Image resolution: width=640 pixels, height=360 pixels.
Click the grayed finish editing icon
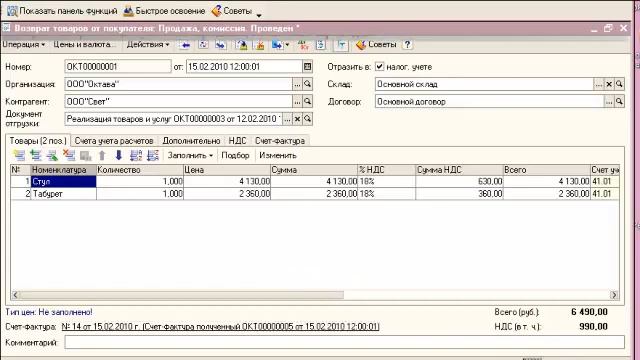click(x=85, y=155)
